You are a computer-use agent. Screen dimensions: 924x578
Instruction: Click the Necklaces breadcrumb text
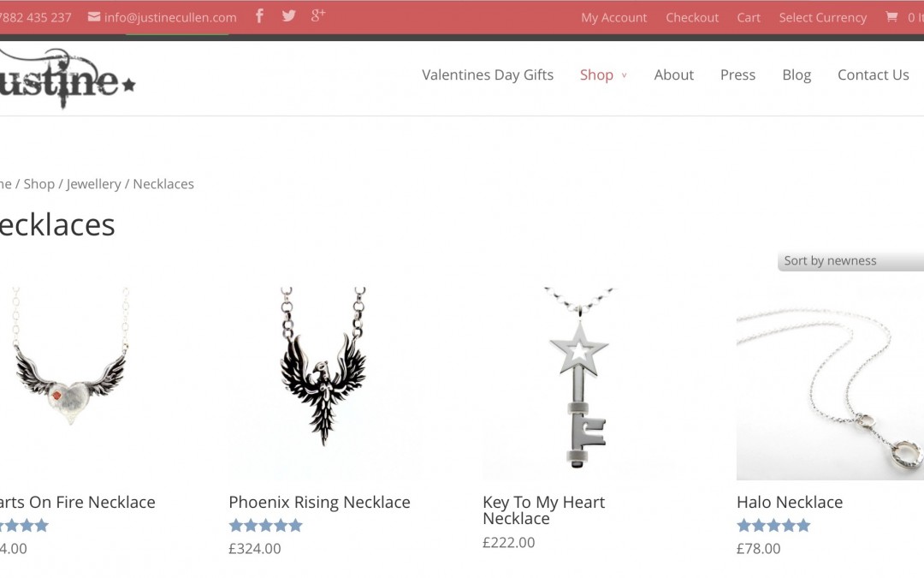(163, 184)
